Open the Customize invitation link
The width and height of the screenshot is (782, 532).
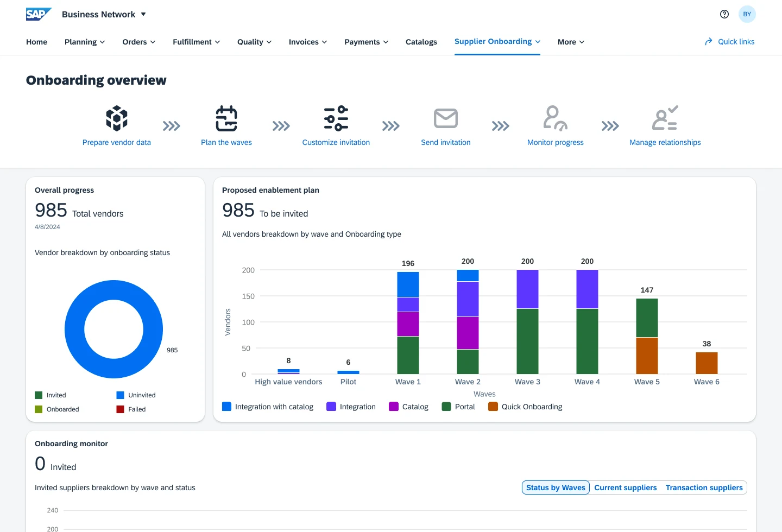[336, 142]
